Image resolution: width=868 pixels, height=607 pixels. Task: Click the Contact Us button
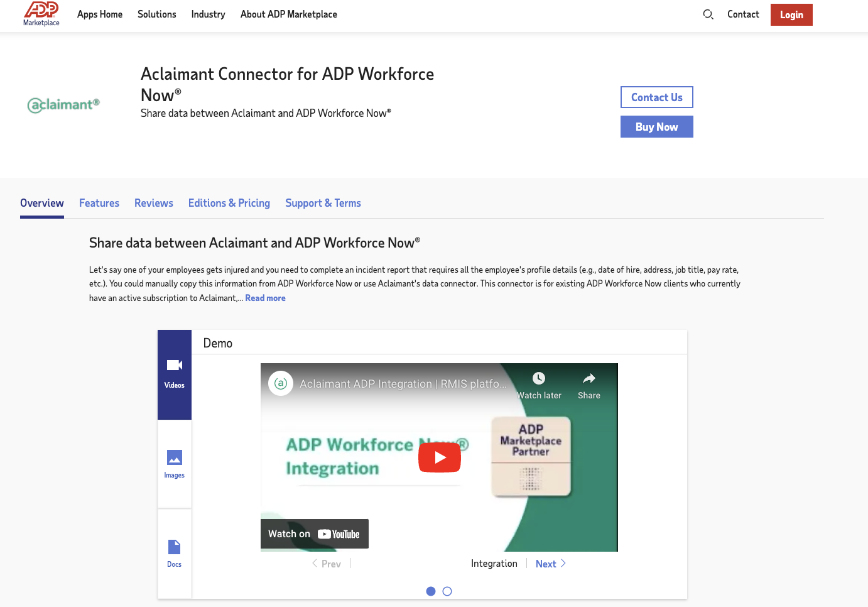[x=657, y=97]
